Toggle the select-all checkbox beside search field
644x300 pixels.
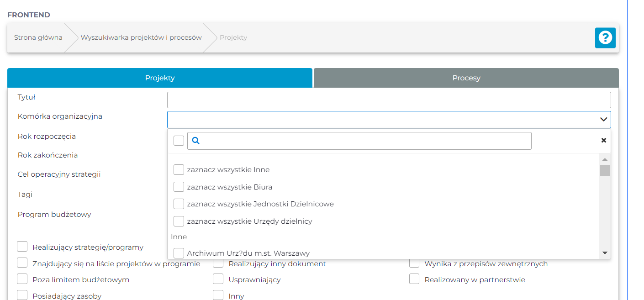pos(179,141)
